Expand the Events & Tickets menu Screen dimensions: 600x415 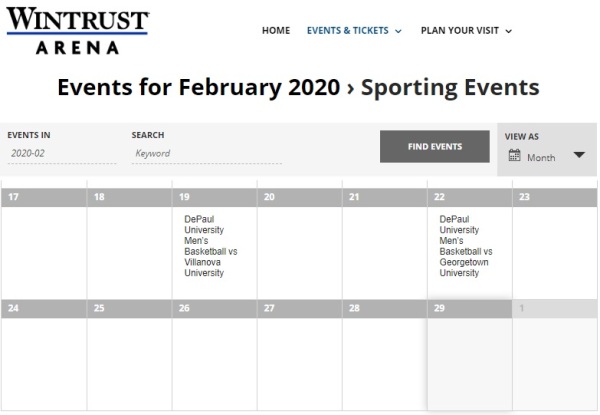coord(354,31)
